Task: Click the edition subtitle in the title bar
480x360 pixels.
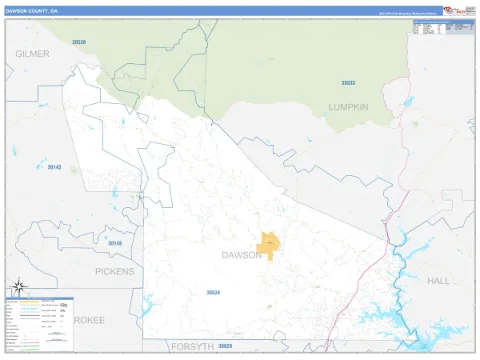Action: point(407,14)
